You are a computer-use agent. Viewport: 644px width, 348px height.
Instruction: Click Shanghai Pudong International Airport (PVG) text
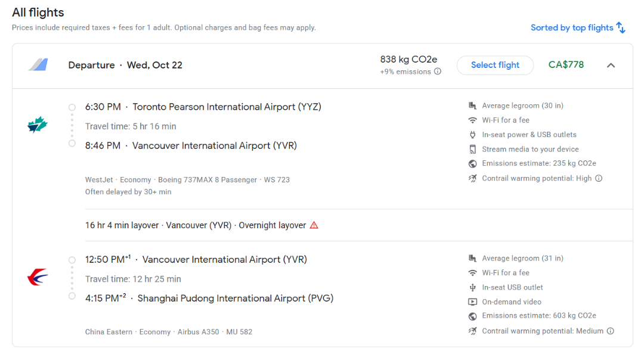tap(235, 298)
